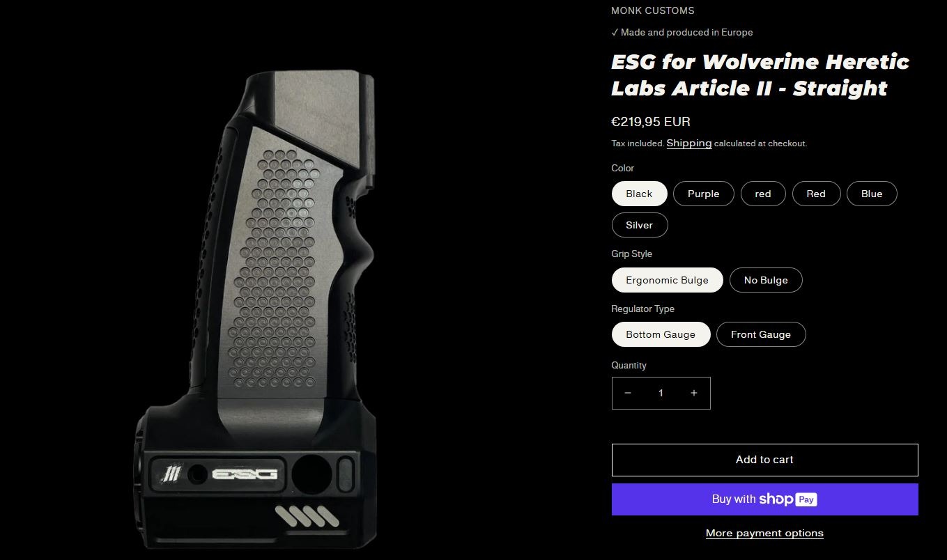947x560 pixels.
Task: Select the Silver color variant
Action: pos(640,225)
